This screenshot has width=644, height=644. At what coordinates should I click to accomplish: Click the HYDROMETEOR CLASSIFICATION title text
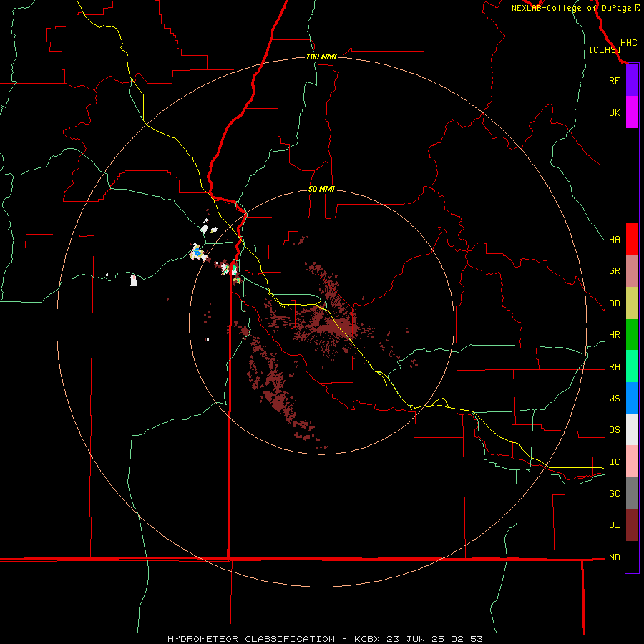click(x=251, y=639)
